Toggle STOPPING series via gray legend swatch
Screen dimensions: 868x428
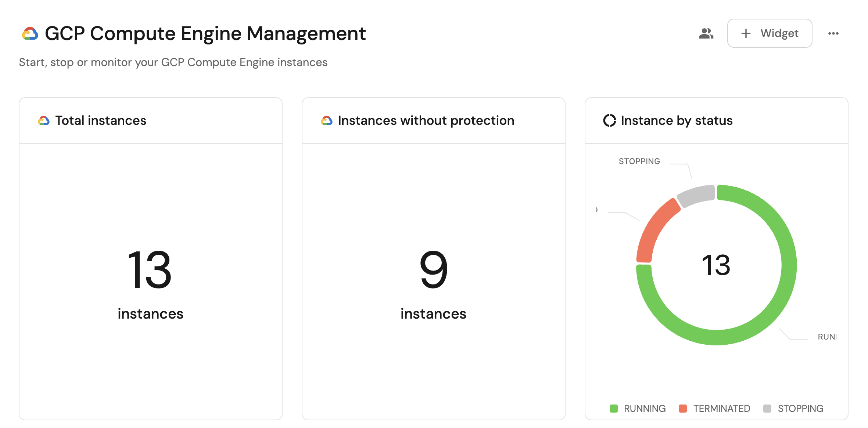click(767, 409)
